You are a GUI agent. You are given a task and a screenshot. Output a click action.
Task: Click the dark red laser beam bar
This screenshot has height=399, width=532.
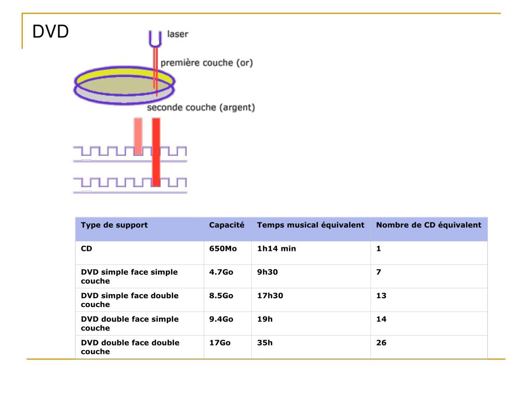[x=156, y=152]
